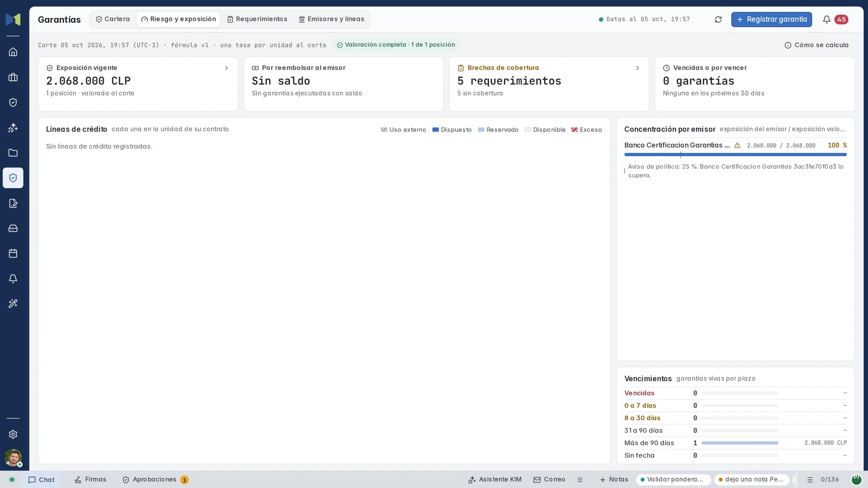Open Correo from the bottom bar

click(550, 480)
